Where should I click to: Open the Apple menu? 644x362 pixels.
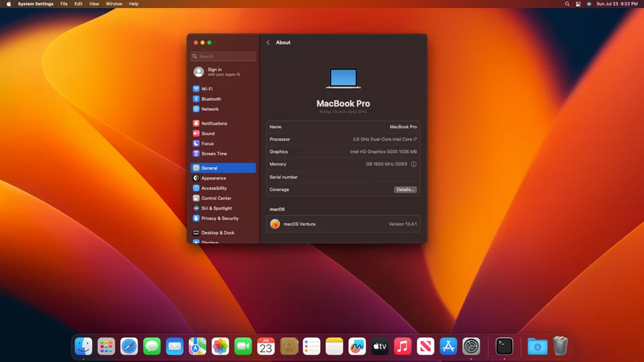coord(9,4)
